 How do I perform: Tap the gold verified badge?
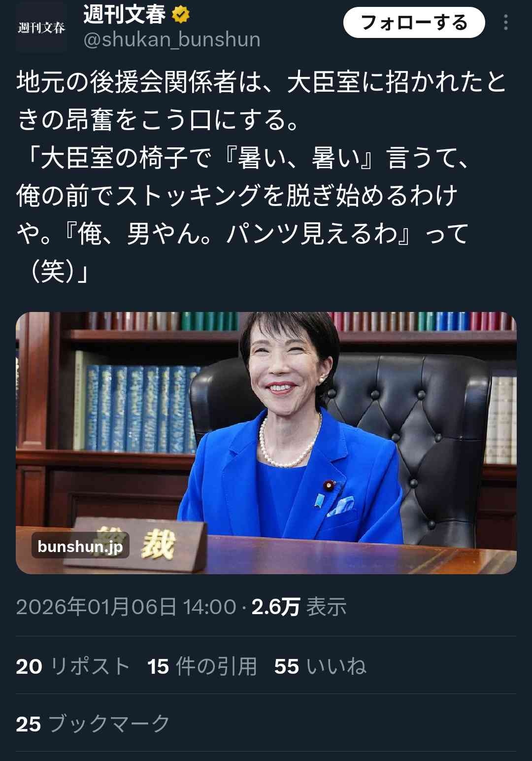pyautogui.click(x=181, y=15)
